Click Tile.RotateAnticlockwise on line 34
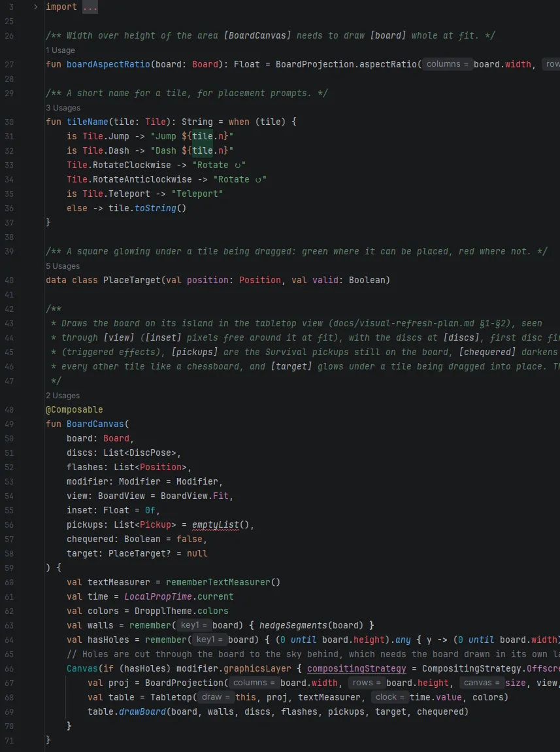The image size is (560, 752). point(129,179)
